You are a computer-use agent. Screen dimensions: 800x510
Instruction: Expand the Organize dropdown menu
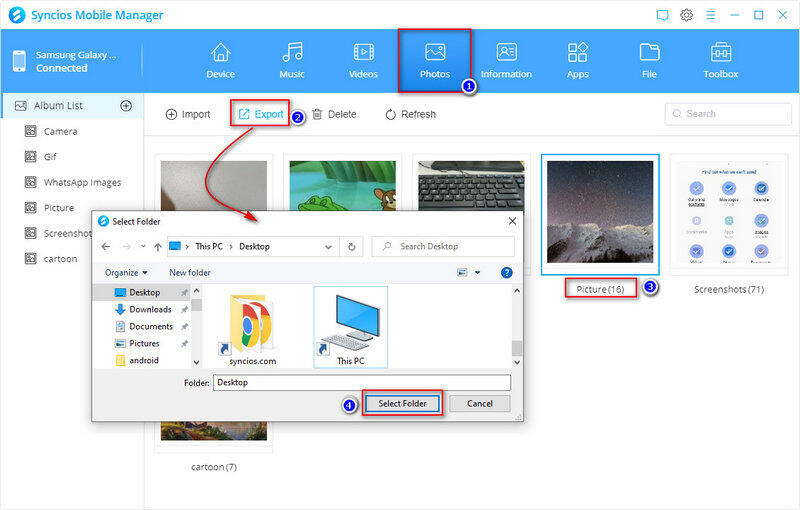[126, 272]
